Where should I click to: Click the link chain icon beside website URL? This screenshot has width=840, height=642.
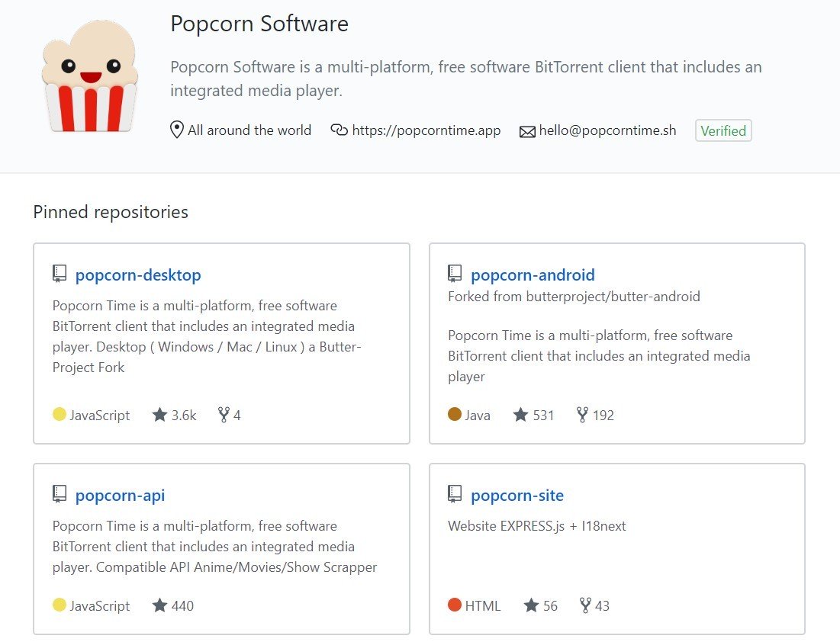pos(339,130)
